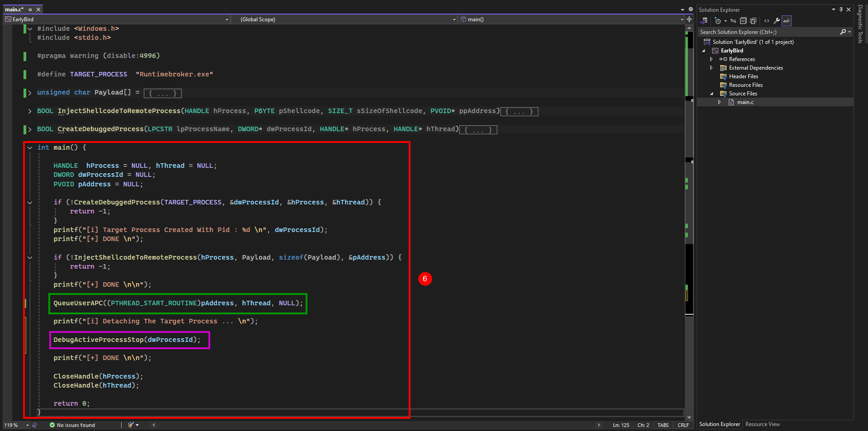Expand the collapsed Payload array block
This screenshot has width=868, height=431.
(30, 93)
